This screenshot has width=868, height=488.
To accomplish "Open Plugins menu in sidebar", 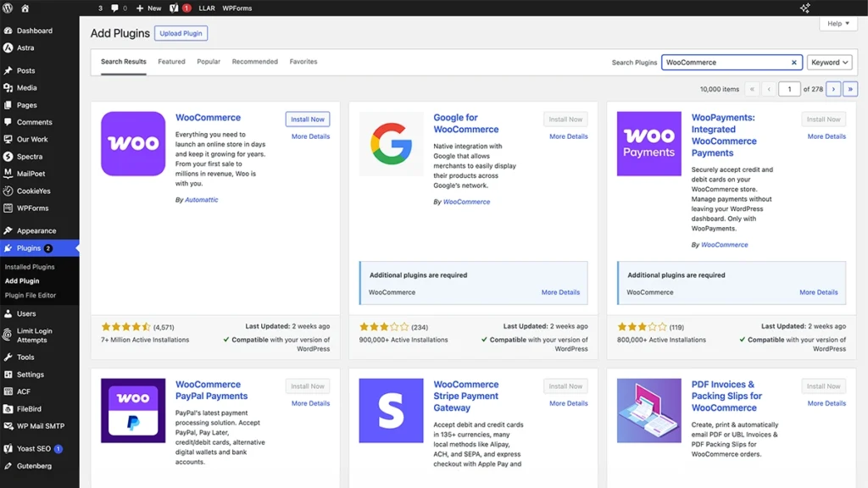I will [39, 248].
